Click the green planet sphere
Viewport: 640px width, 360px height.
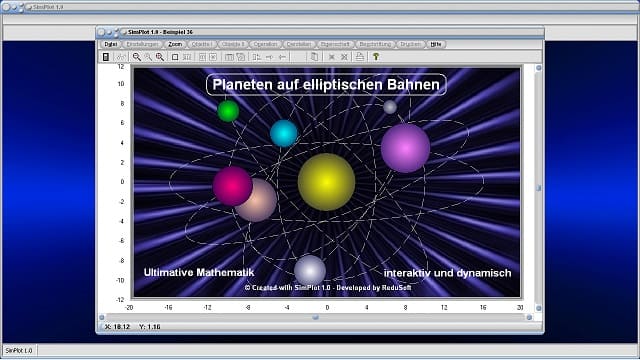228,111
